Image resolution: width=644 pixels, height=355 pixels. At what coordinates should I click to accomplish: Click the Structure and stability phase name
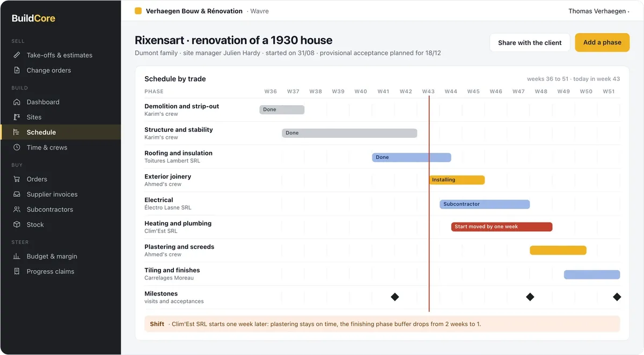click(x=179, y=130)
